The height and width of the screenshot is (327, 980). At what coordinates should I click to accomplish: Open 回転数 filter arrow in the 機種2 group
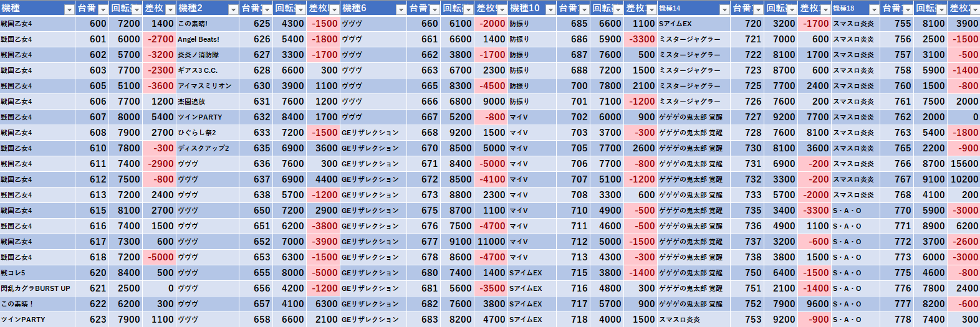[x=300, y=9]
